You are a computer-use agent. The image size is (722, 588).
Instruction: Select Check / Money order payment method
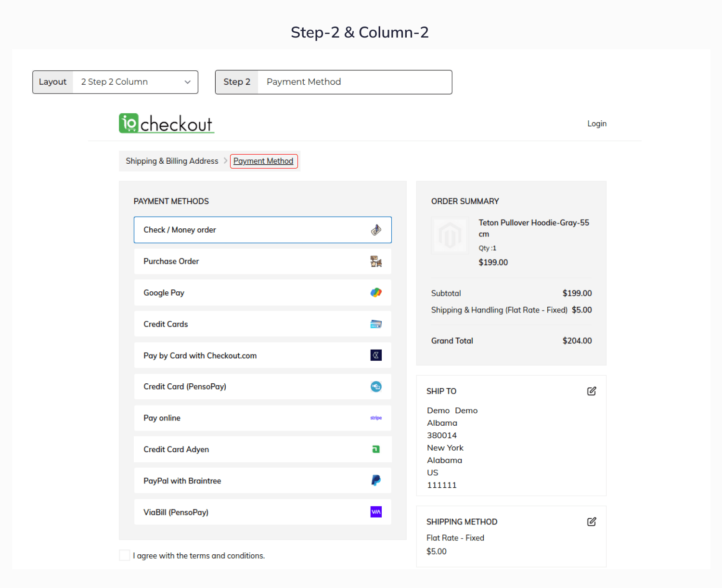click(x=262, y=230)
